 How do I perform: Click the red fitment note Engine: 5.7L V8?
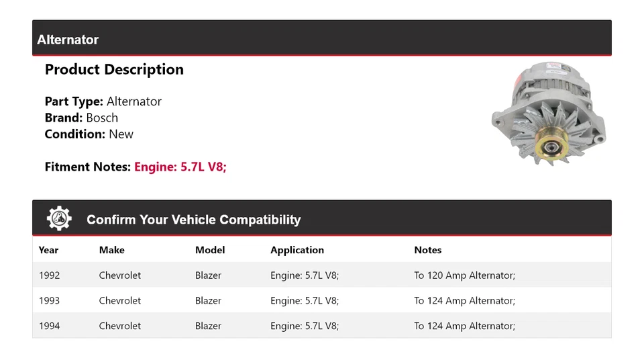coord(180,167)
